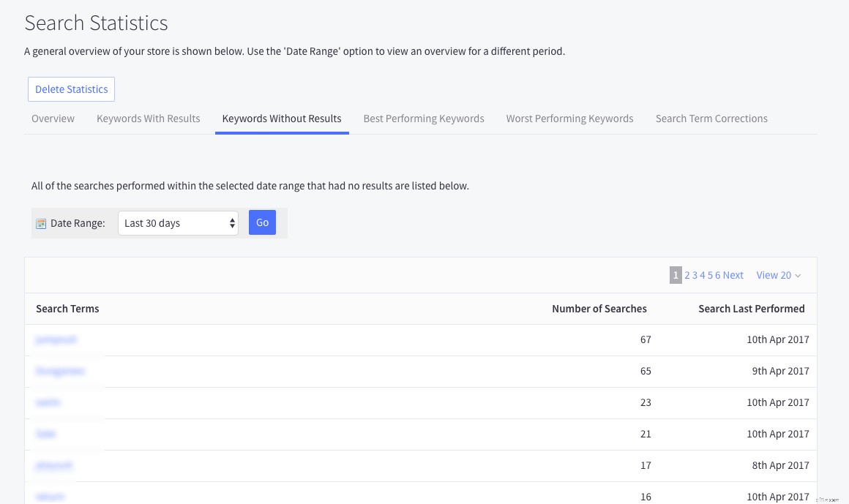This screenshot has height=504, width=849.
Task: Open the Best Performing Keywords tab
Action: pyautogui.click(x=423, y=118)
